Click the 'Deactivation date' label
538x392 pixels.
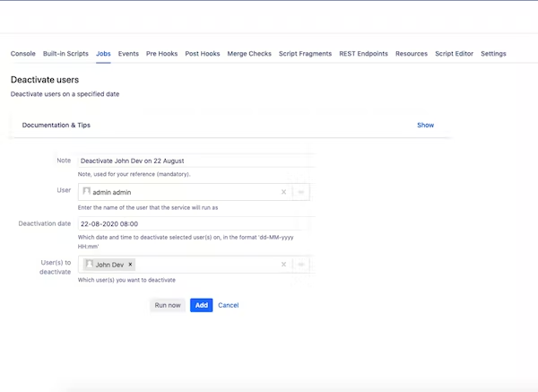pos(45,223)
